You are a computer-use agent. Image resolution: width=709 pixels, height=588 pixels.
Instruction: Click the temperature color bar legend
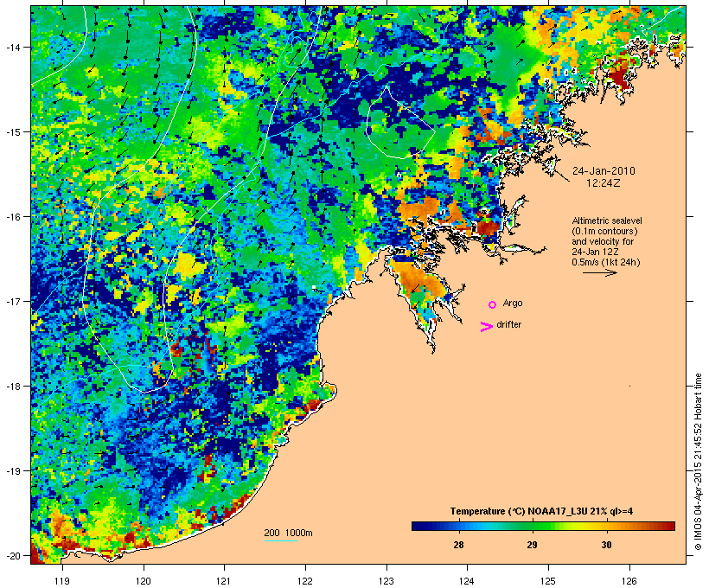(x=543, y=526)
